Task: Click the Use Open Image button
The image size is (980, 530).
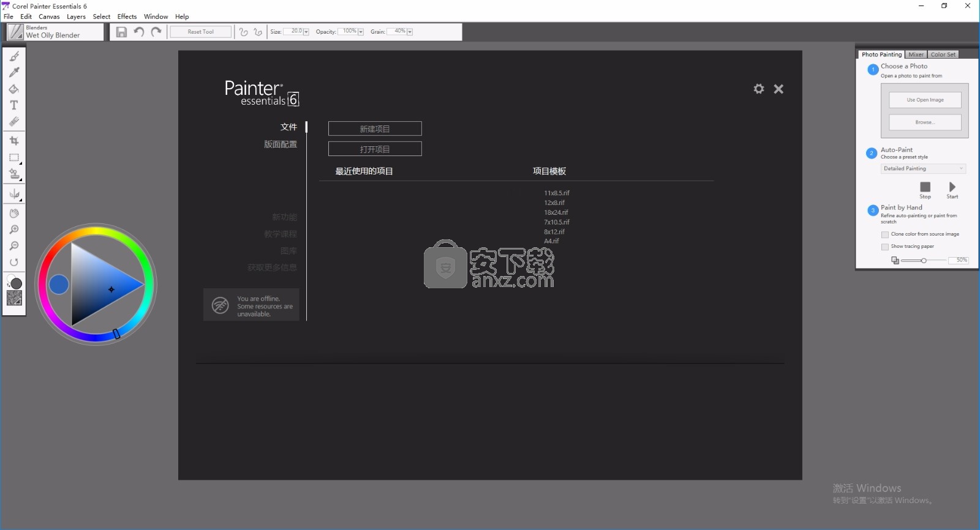Action: pos(925,100)
